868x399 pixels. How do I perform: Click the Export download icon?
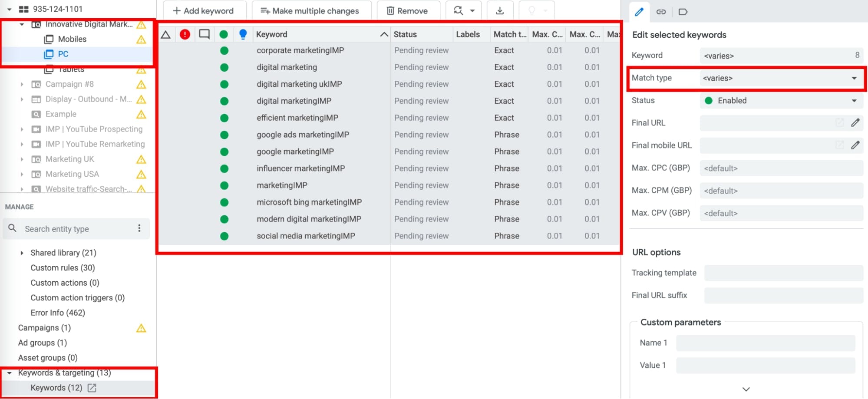[x=500, y=10]
